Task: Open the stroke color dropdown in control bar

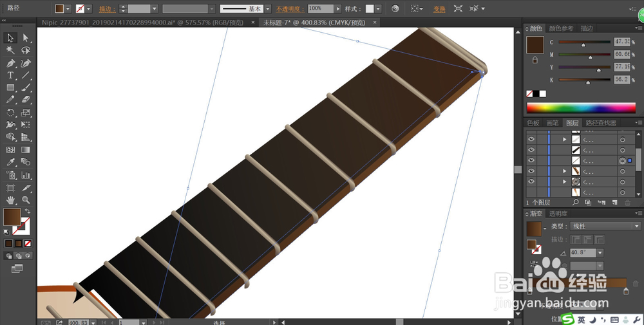Action: tap(89, 8)
